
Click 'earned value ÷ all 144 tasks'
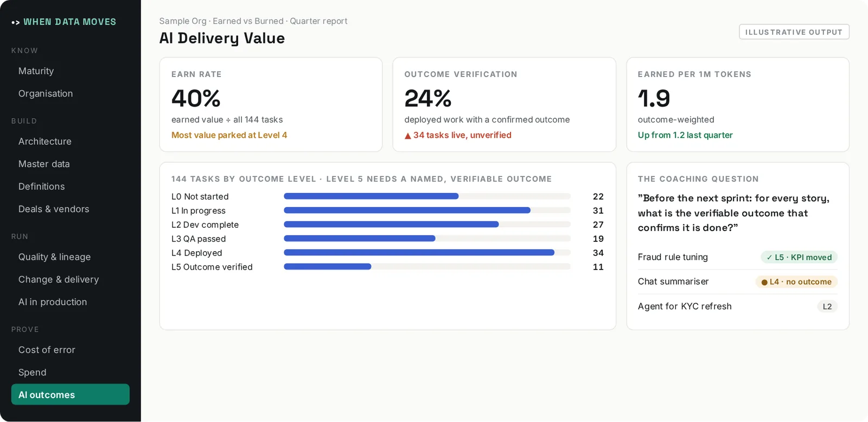click(x=227, y=120)
